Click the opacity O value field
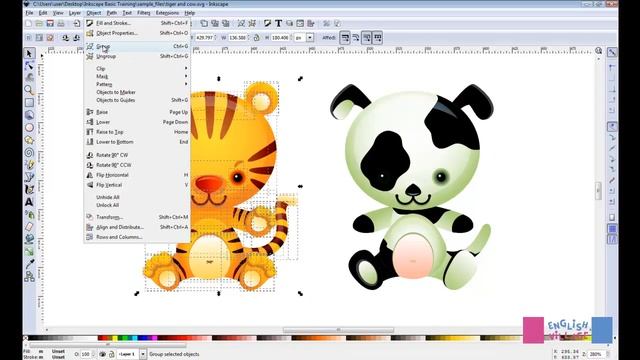The image size is (640, 360). [87, 354]
